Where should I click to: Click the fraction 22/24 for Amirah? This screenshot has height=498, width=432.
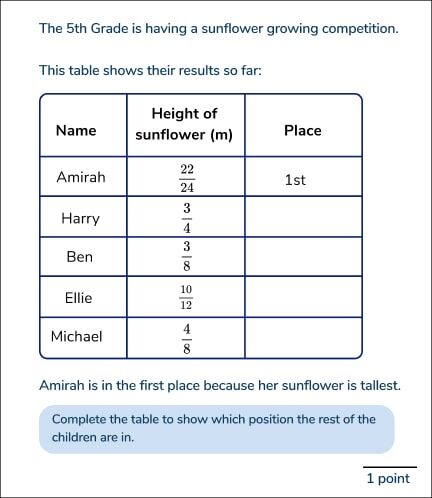tap(187, 178)
